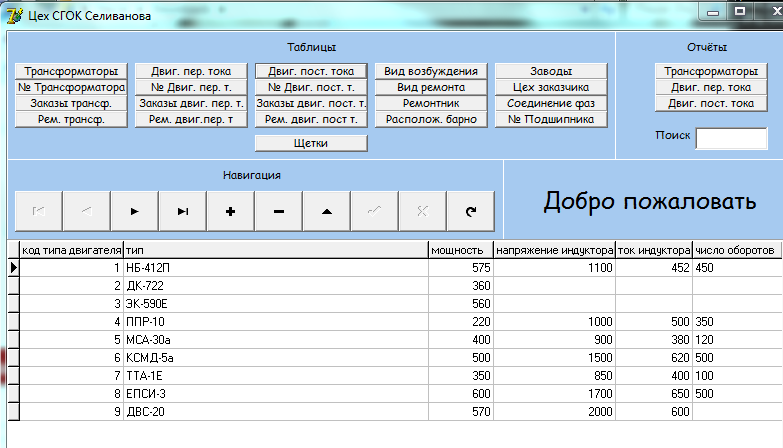Click the 'тип' column header

276,250
